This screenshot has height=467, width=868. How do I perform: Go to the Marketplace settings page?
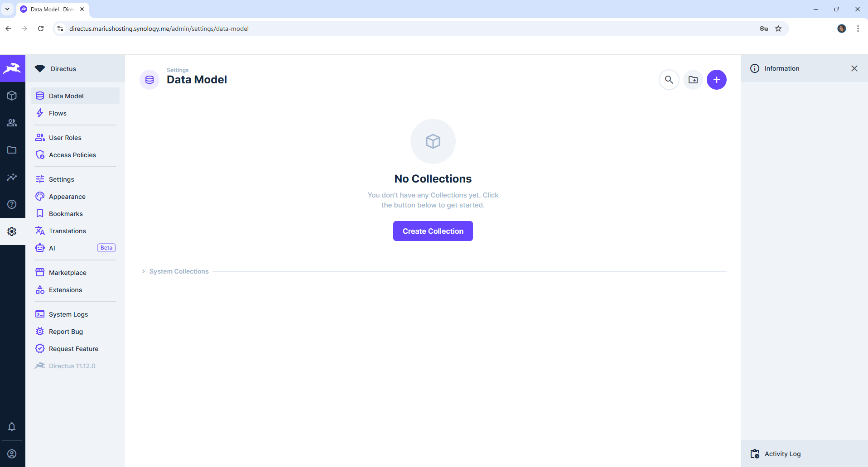point(68,273)
